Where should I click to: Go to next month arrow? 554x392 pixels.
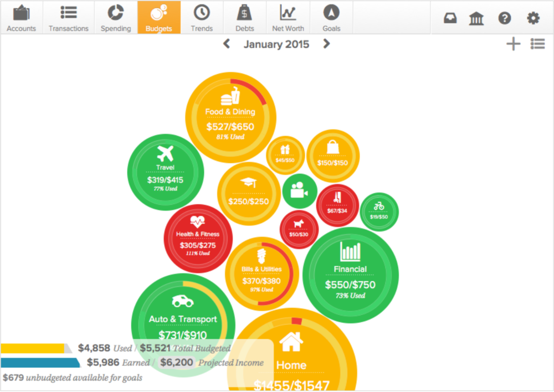(x=326, y=44)
